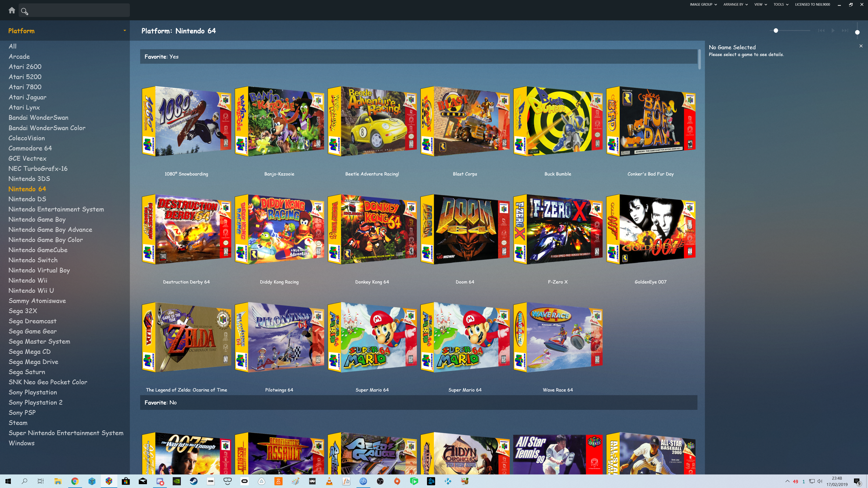Close the game details panel

861,46
